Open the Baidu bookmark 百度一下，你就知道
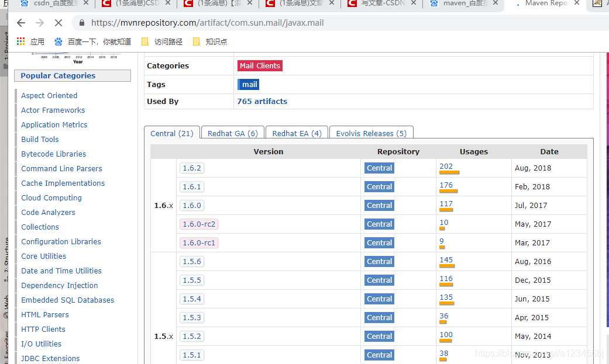The image size is (609, 364). [x=92, y=41]
